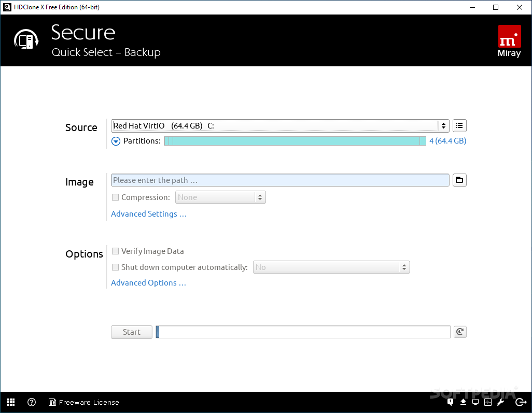Image resolution: width=532 pixels, height=413 pixels.
Task: Open the Source disk dropdown
Action: click(280, 126)
